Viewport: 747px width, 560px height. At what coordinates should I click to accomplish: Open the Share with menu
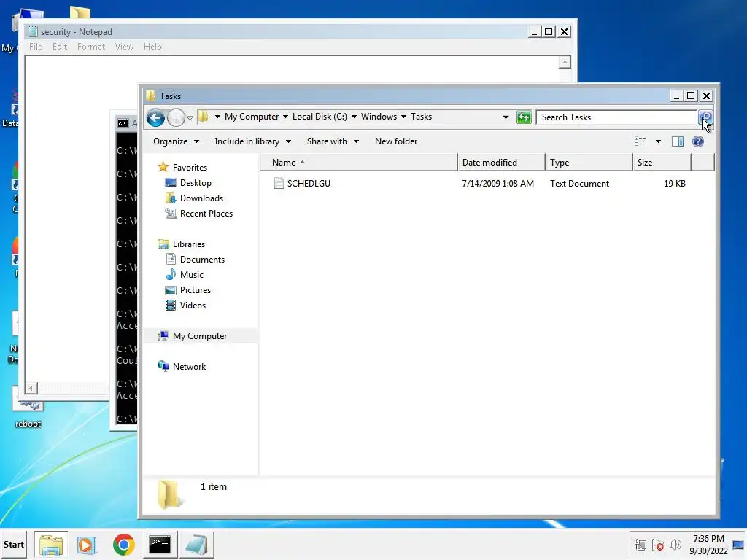click(333, 141)
